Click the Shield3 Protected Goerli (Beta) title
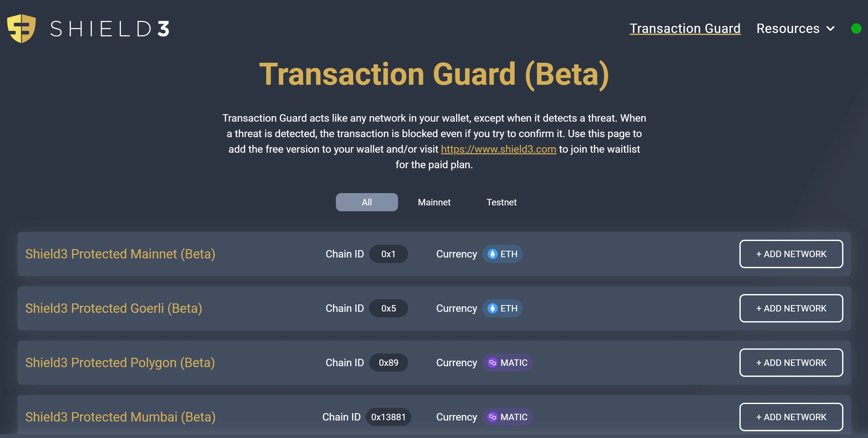Screen dimensions: 868x438 click(x=114, y=308)
